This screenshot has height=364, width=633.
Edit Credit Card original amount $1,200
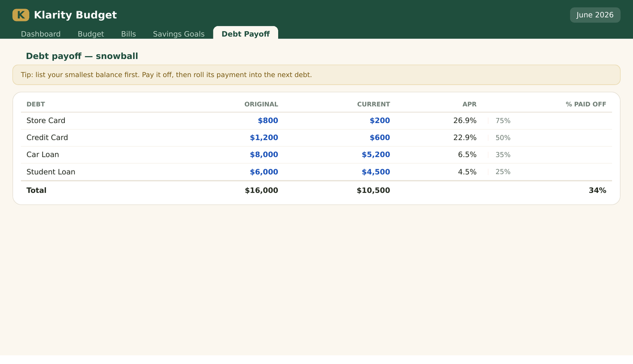pos(264,138)
